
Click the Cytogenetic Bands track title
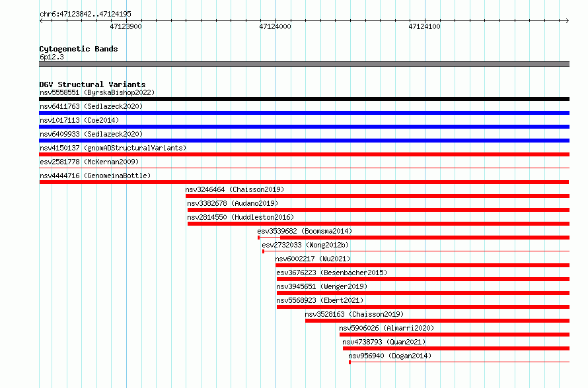pyautogui.click(x=79, y=49)
